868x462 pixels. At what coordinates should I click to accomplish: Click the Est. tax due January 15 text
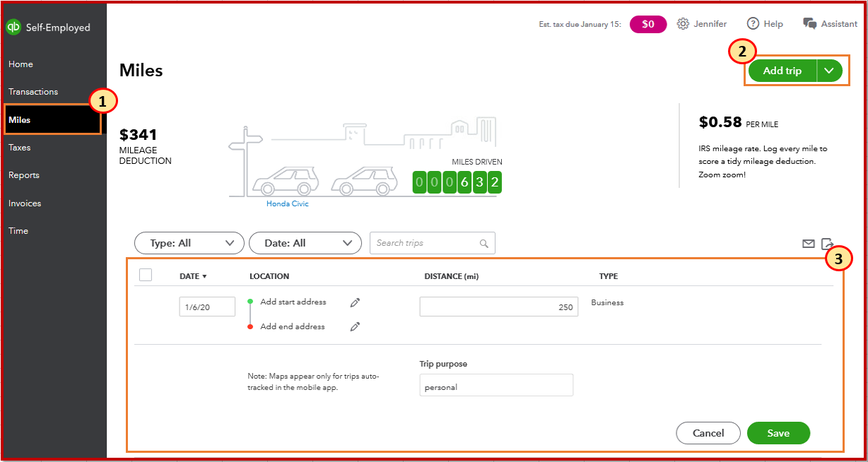(x=580, y=24)
